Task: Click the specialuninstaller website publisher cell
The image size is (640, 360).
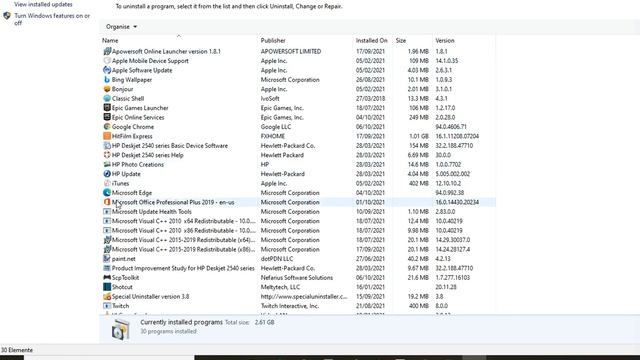Action: tap(304, 296)
